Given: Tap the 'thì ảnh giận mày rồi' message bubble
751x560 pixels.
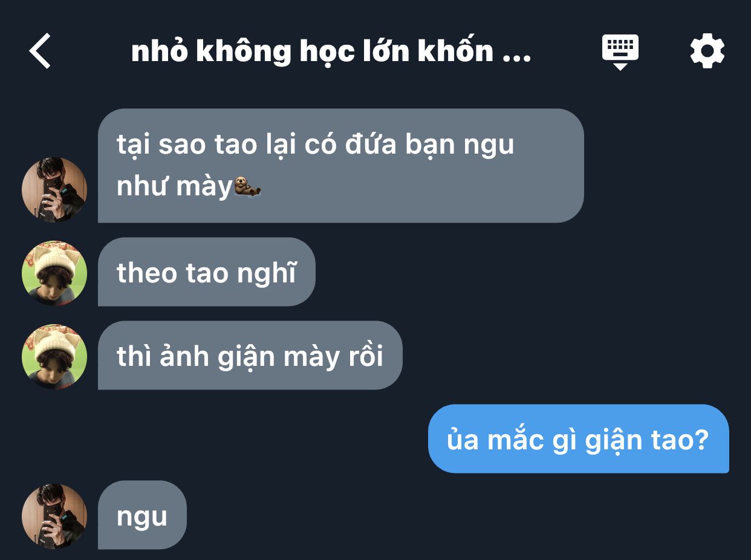Looking at the screenshot, I should [x=250, y=355].
